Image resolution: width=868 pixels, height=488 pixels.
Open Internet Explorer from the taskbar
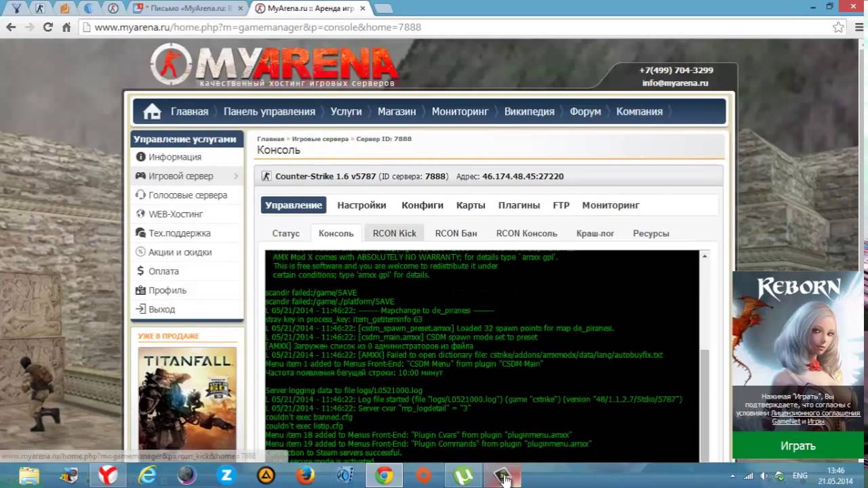pyautogui.click(x=147, y=475)
